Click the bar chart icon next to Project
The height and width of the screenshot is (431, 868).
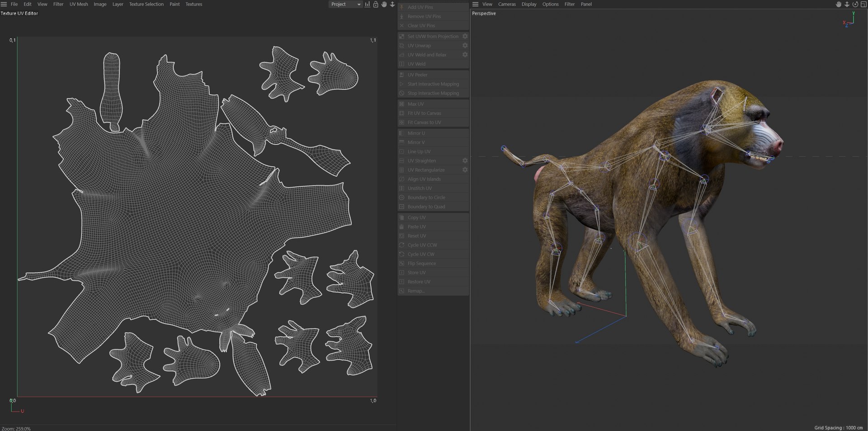click(x=367, y=4)
